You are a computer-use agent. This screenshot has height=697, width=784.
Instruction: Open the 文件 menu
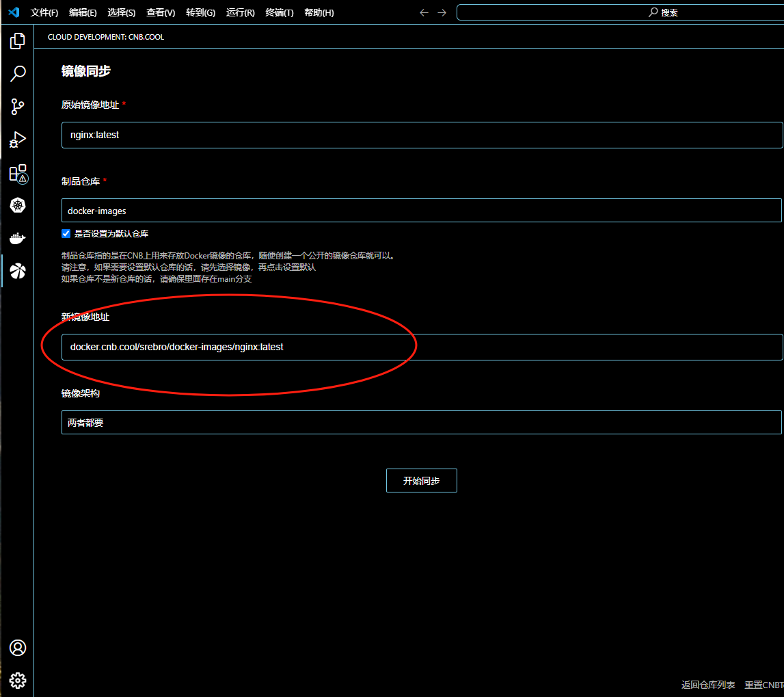44,12
